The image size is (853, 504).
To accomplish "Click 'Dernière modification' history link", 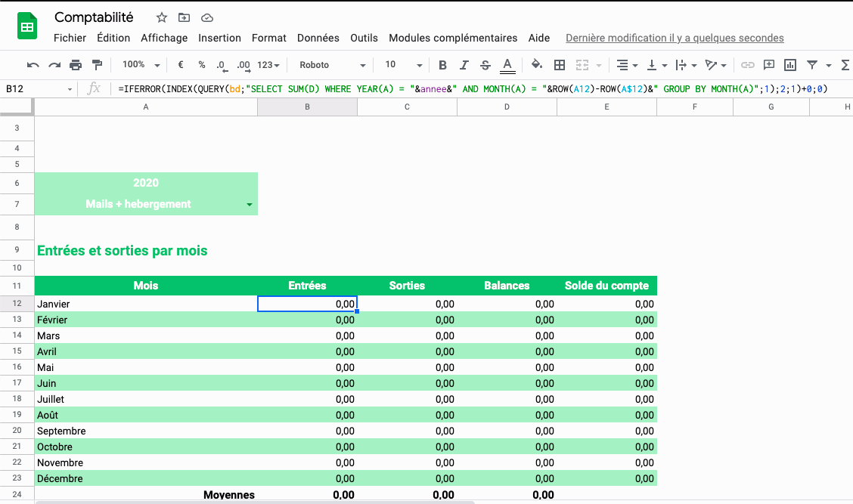I will [x=675, y=38].
